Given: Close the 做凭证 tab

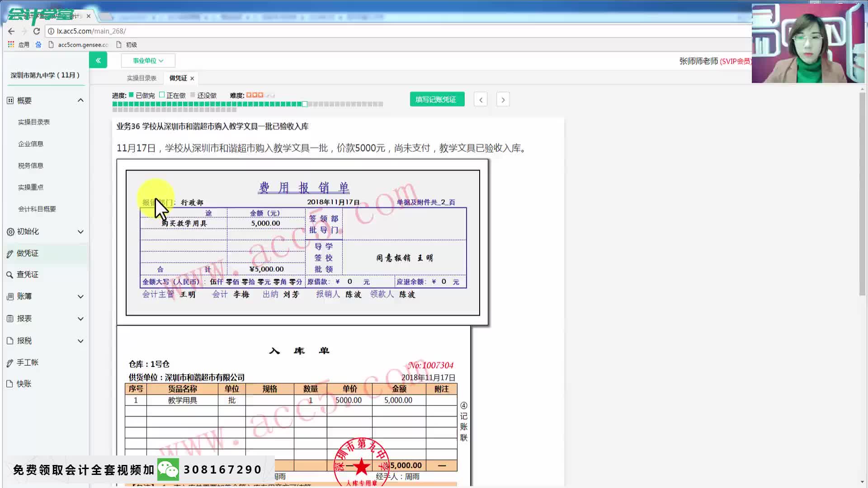Looking at the screenshot, I should (192, 79).
